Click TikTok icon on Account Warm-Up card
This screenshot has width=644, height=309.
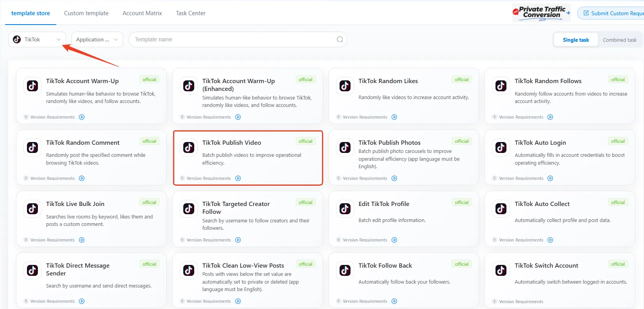pos(32,86)
